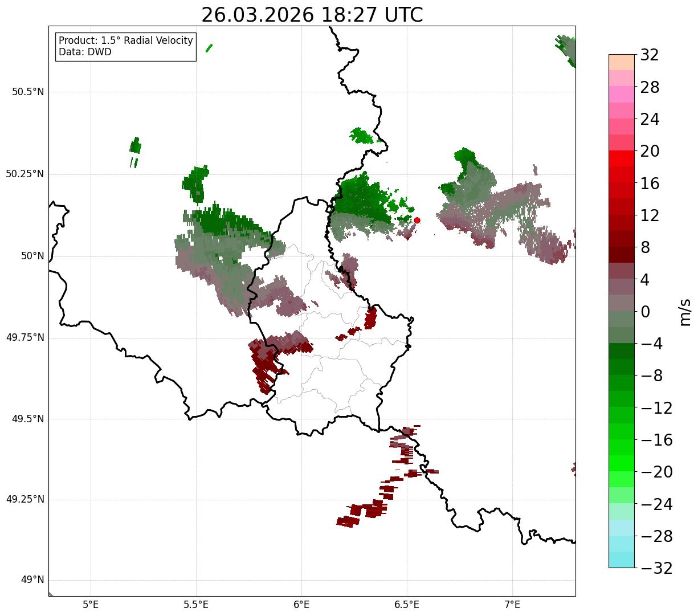The image size is (698, 616).
Task: Click the 50°N latitude label
Action: [32, 256]
